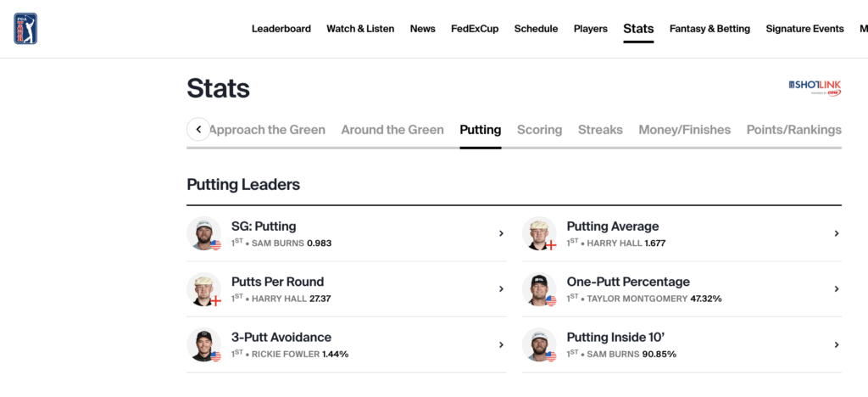The image size is (868, 397).
Task: Open Fantasy & Betting menu item
Action: coord(709,29)
